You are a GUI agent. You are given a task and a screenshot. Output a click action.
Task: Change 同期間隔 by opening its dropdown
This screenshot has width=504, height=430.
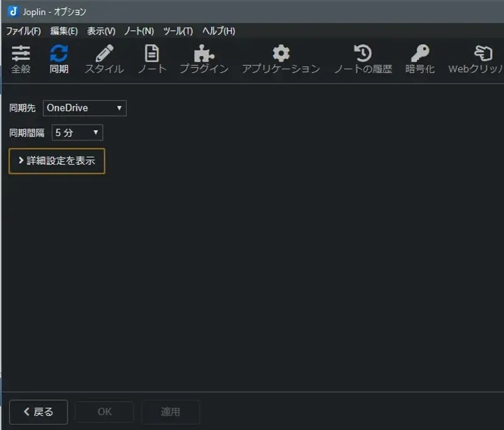(76, 132)
